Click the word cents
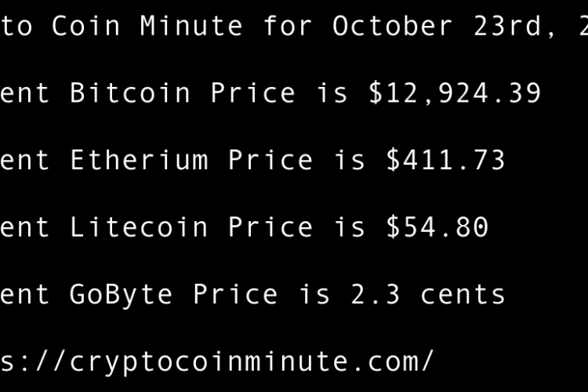The height and width of the screenshot is (392, 588). [463, 295]
